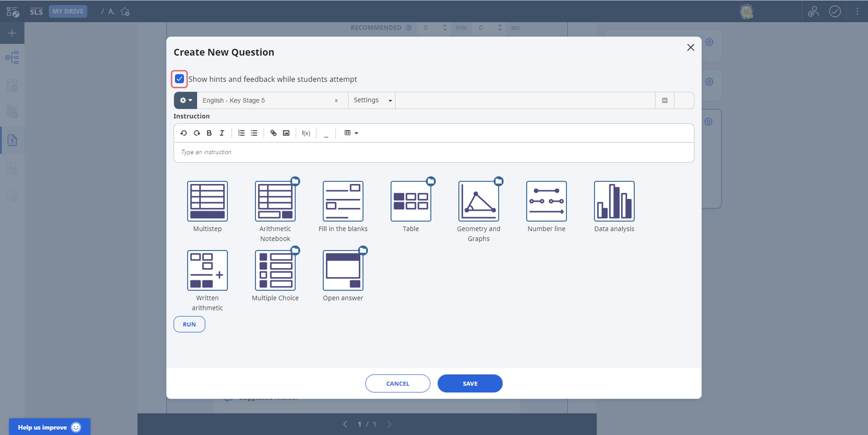The width and height of the screenshot is (868, 435).
Task: Click the SAVE button
Action: click(x=470, y=384)
